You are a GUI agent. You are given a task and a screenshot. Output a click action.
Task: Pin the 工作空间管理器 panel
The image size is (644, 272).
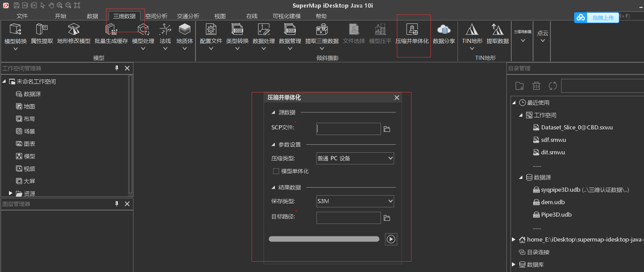click(x=117, y=68)
